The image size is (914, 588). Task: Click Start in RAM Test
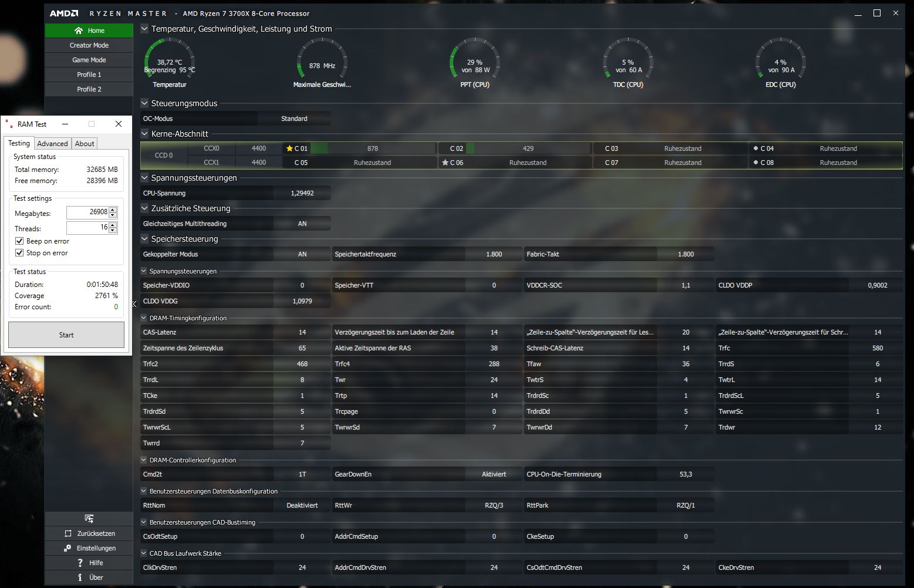(x=66, y=335)
